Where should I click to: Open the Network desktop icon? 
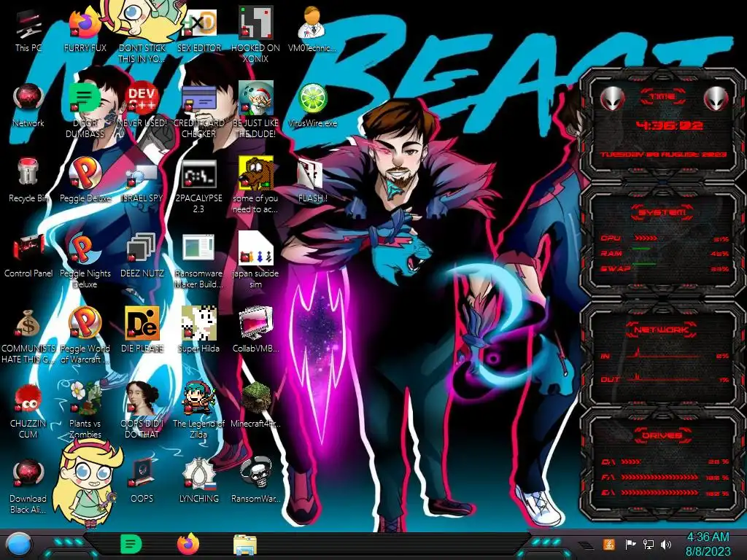pos(28,99)
